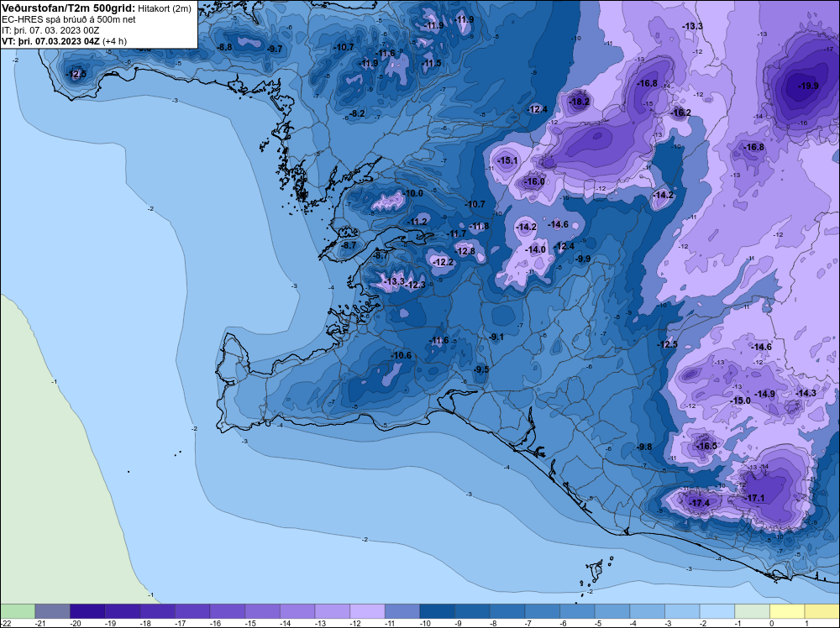Select the pale yellow legend swatch at 0
Screen dimensions: 840x628
[787, 611]
